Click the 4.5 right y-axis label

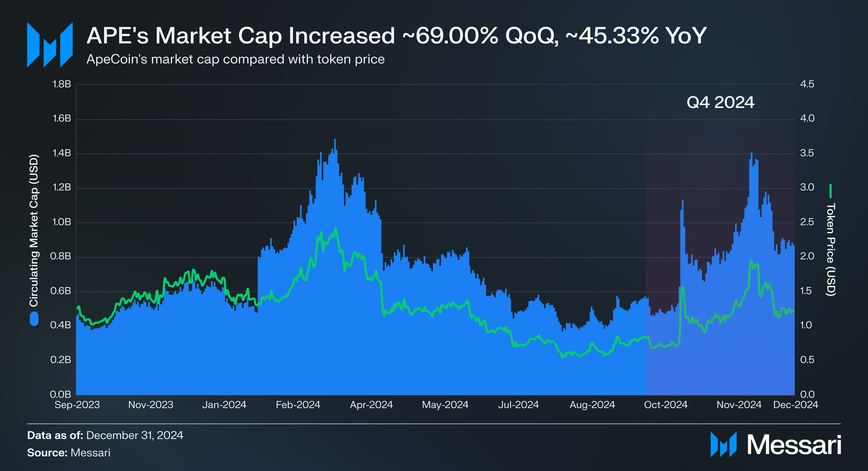807,84
